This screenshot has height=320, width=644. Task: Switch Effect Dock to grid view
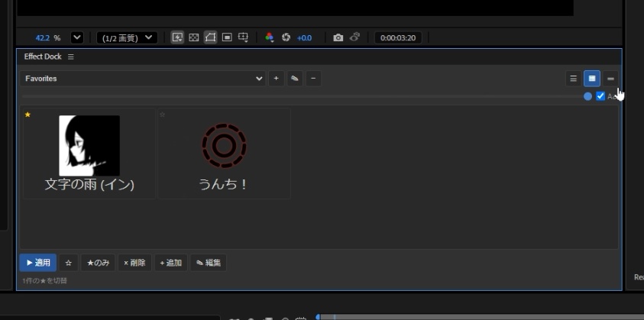592,79
